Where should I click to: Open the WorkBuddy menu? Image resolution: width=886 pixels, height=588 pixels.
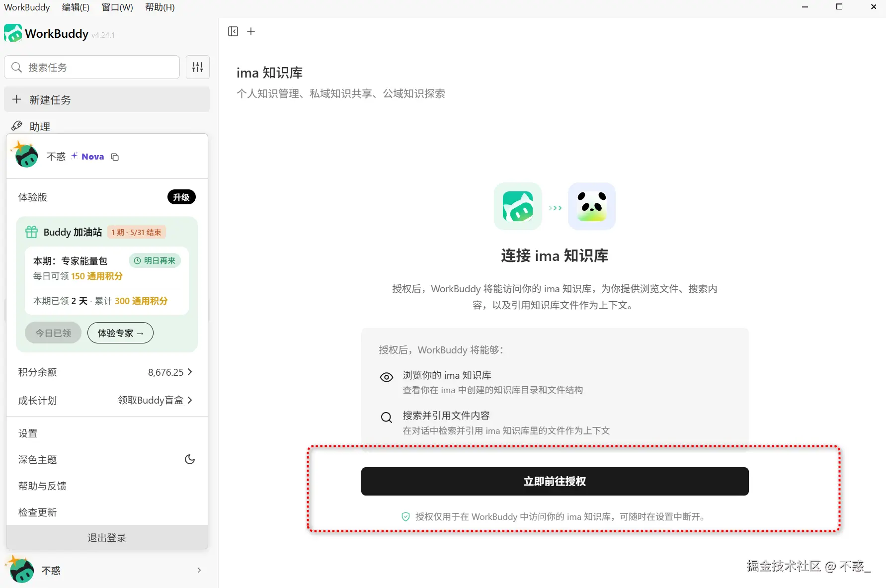point(27,7)
